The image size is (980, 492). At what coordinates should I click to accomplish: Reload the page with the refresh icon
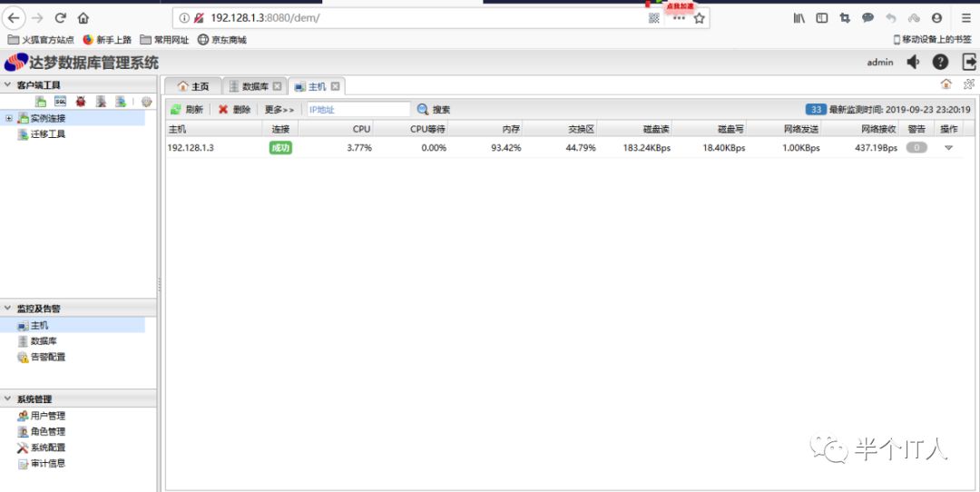pos(60,18)
